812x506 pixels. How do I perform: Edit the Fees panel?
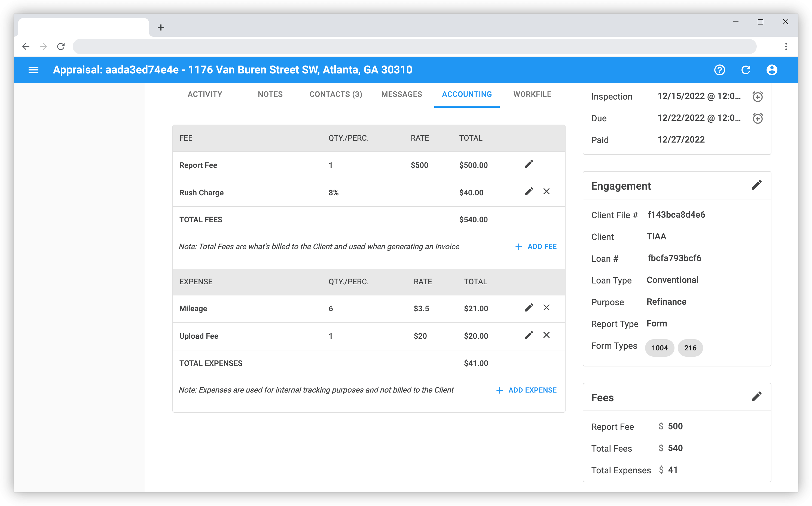click(756, 397)
